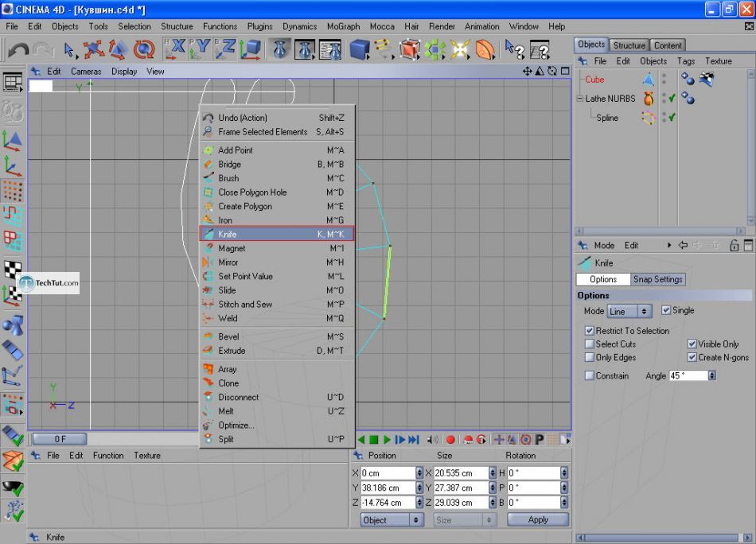Select the Use Polygons mode sidebar icon
Viewport: 756px width, 544px height.
(13, 242)
